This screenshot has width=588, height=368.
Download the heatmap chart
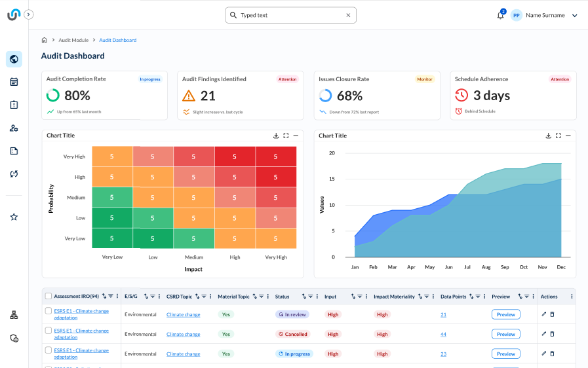point(276,136)
